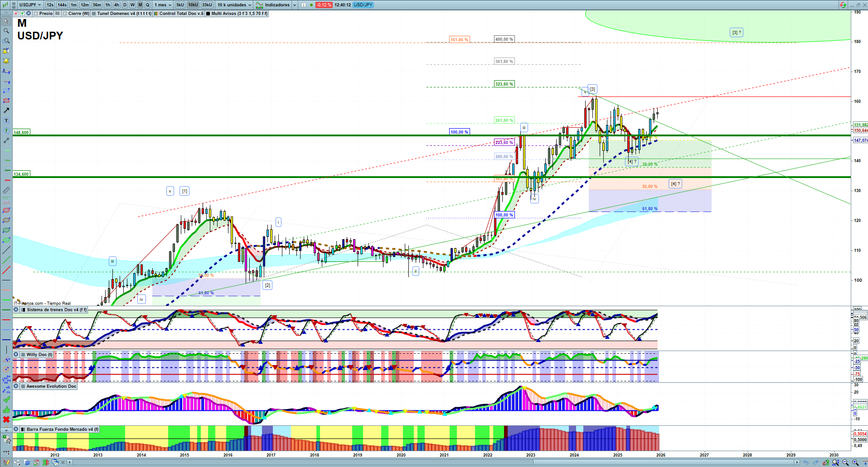The height and width of the screenshot is (467, 868).
Task: Select the text box T tool
Action: (6, 120)
